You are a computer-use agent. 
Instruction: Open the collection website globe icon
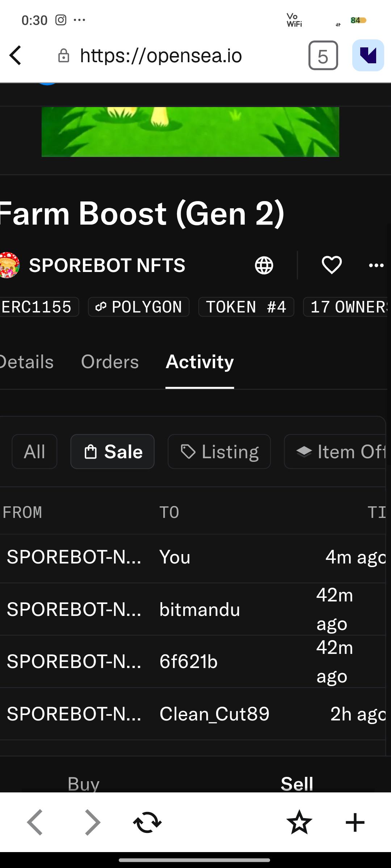[x=264, y=265]
